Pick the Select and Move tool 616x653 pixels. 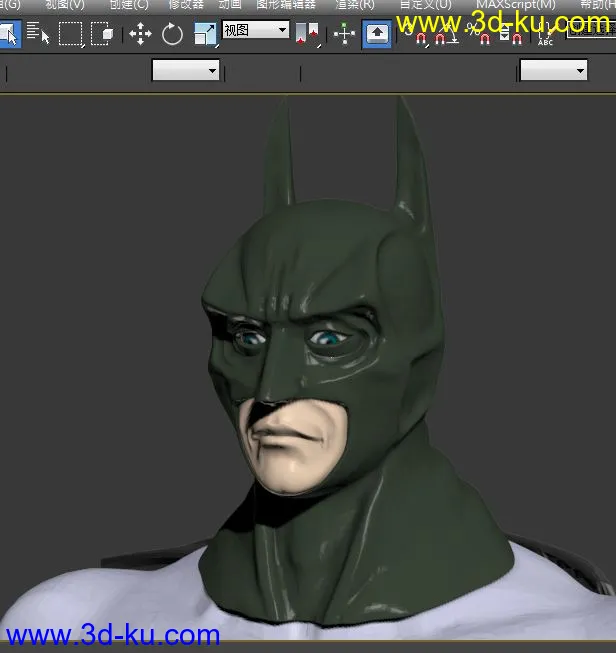[140, 34]
